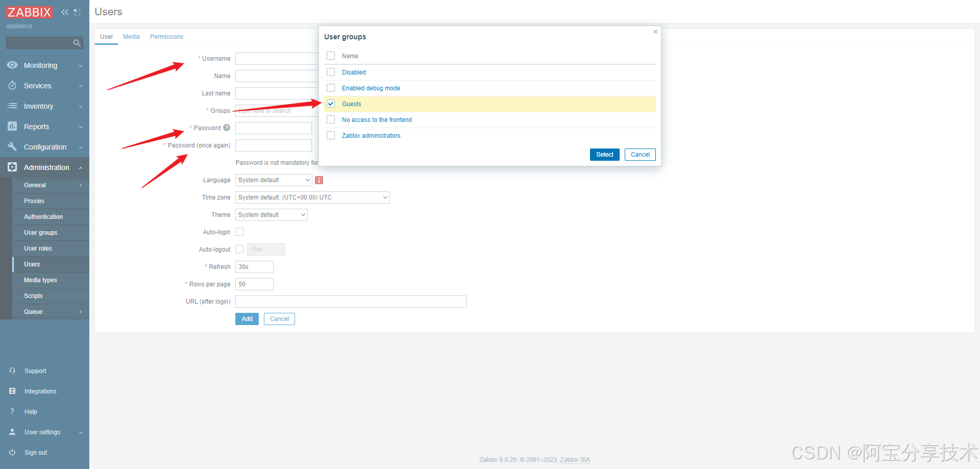The width and height of the screenshot is (980, 469).
Task: Click the URL (after login) field
Action: [351, 302]
